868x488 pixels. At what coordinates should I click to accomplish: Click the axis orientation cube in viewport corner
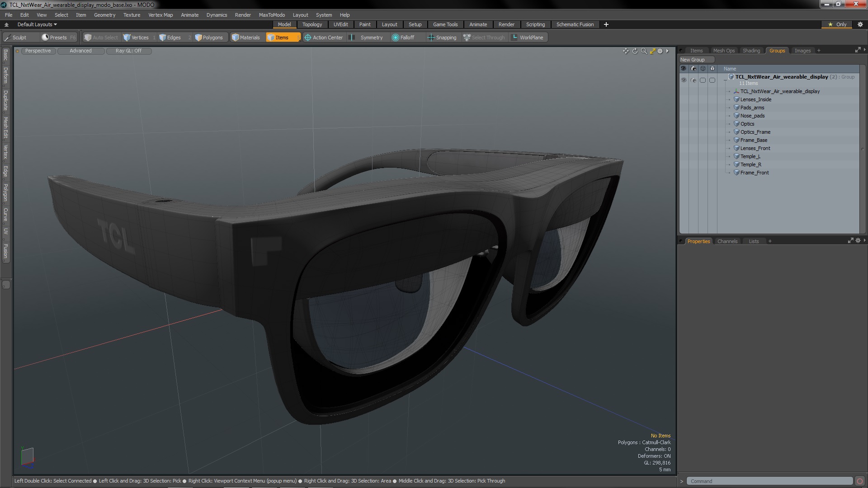pos(27,456)
